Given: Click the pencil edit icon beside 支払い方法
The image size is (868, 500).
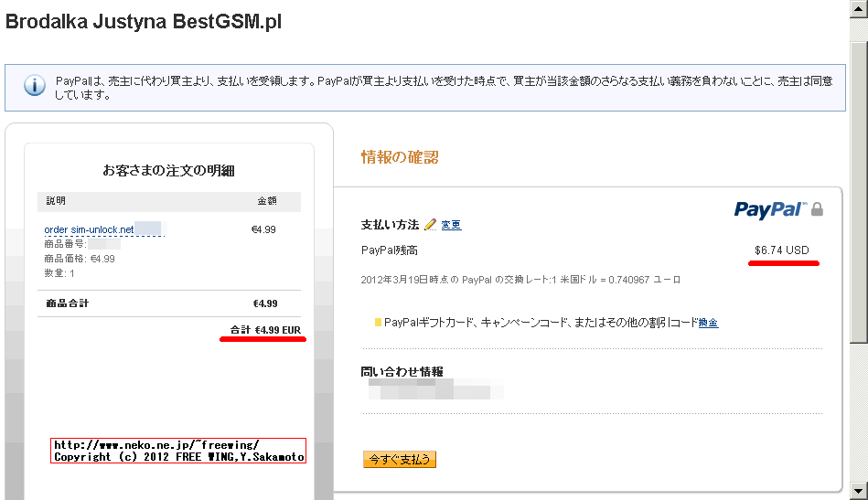Looking at the screenshot, I should (430, 225).
